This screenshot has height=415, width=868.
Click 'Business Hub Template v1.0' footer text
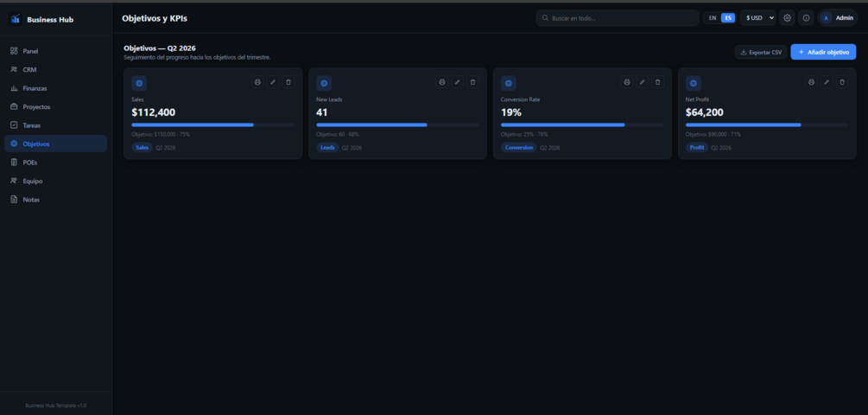(55, 405)
